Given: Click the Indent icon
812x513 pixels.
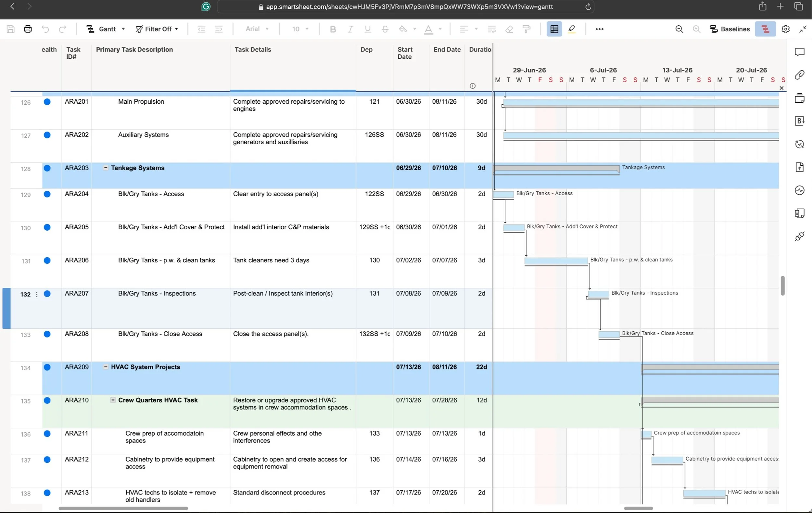Looking at the screenshot, I should [x=219, y=29].
